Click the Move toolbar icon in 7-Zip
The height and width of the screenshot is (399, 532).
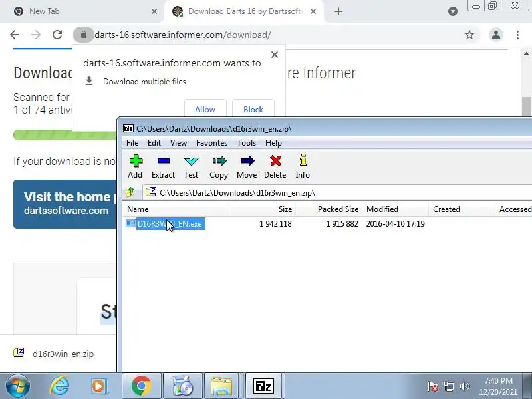247,166
